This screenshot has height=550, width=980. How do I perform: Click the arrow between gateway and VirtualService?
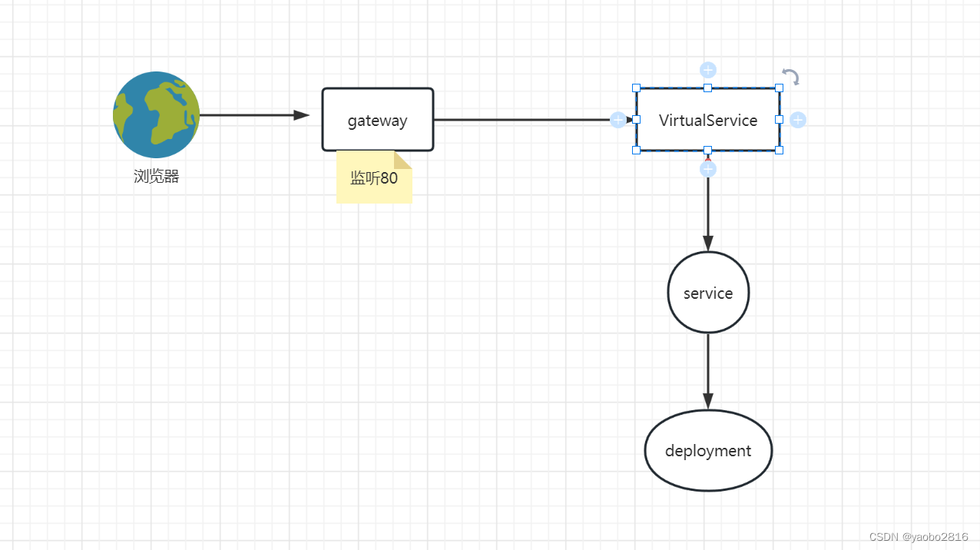click(530, 120)
